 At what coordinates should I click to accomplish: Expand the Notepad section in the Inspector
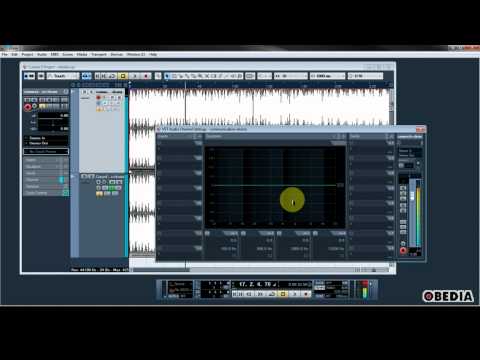[46, 186]
